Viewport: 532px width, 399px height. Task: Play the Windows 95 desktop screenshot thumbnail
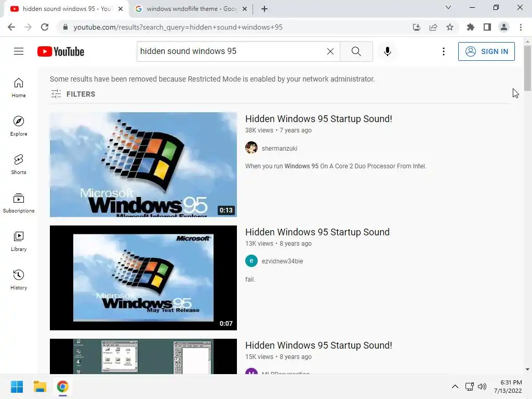click(x=143, y=356)
